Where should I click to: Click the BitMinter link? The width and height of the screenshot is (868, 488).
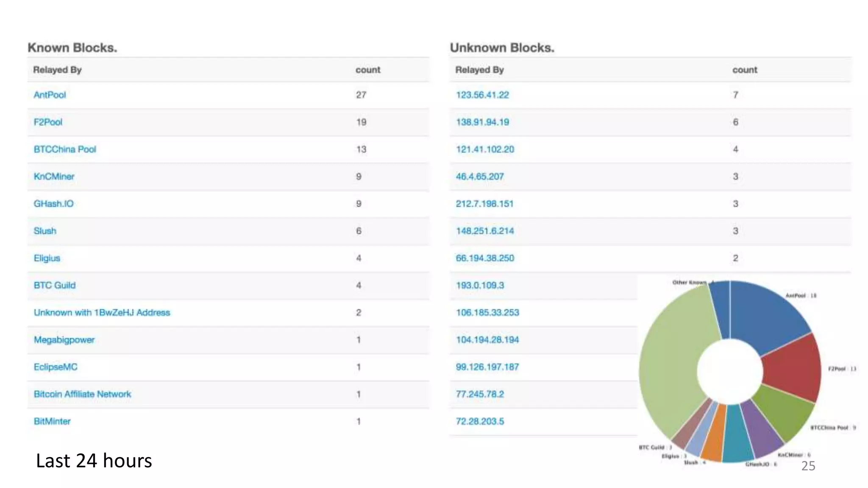tap(52, 421)
